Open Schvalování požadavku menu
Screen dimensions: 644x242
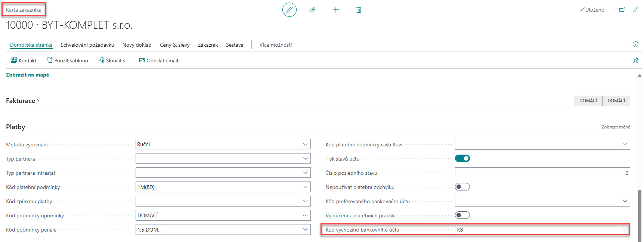point(87,45)
